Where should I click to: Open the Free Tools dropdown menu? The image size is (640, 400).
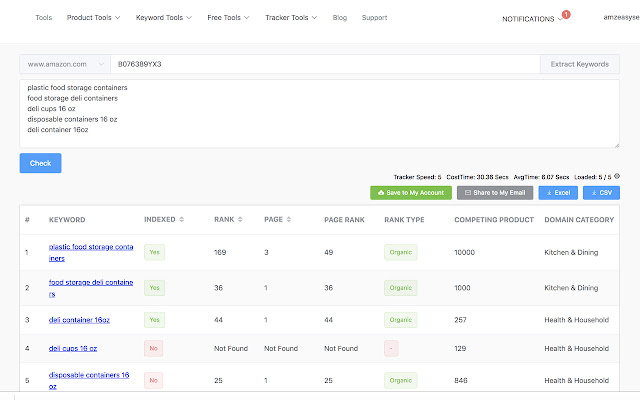228,18
